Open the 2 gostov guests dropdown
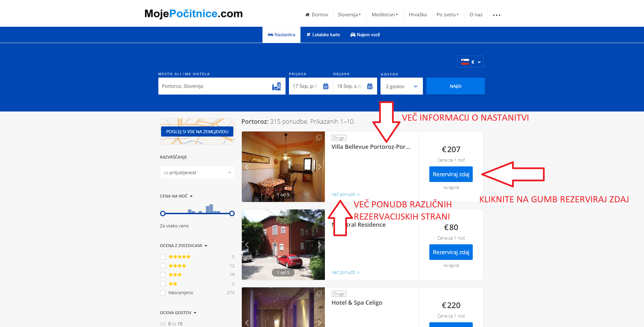 coord(402,86)
